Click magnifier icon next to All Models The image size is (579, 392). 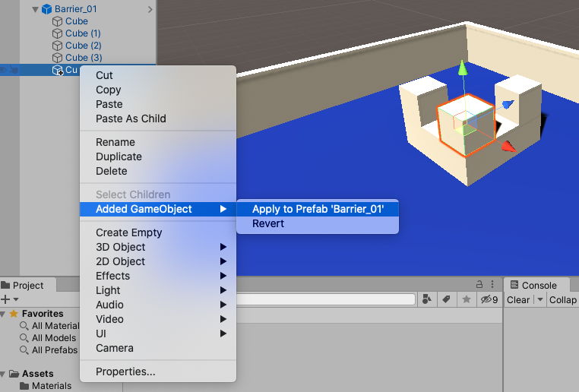[x=24, y=338]
